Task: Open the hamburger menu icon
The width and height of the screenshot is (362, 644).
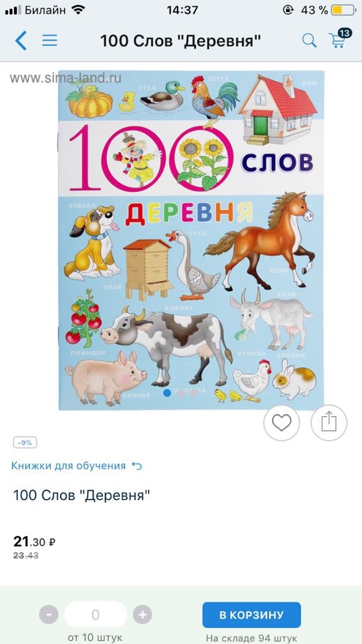Action: pos(49,40)
